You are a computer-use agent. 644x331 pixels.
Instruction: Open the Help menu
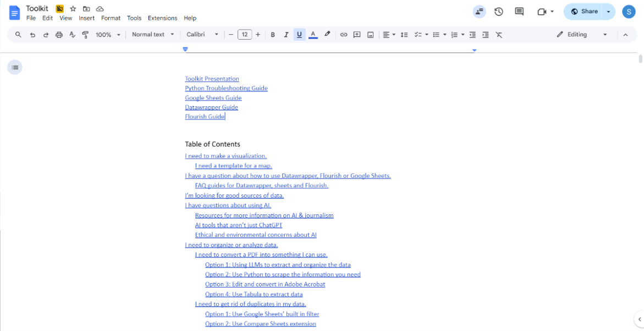pos(190,18)
